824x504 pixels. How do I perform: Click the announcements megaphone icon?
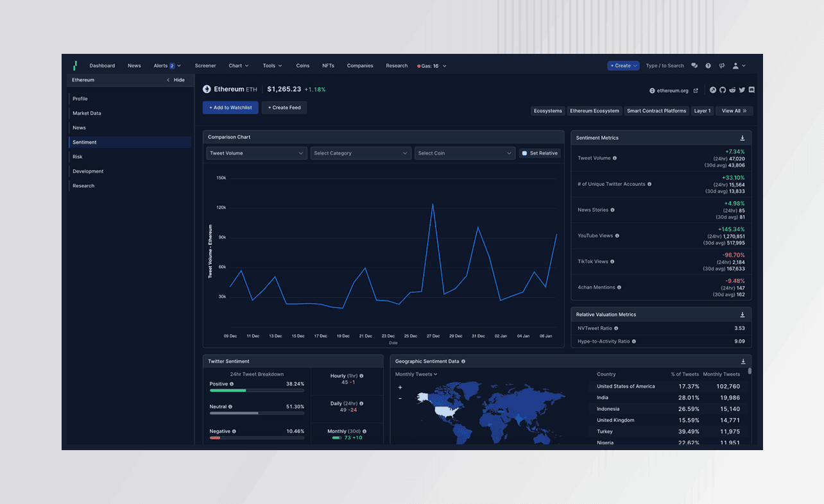(x=721, y=65)
